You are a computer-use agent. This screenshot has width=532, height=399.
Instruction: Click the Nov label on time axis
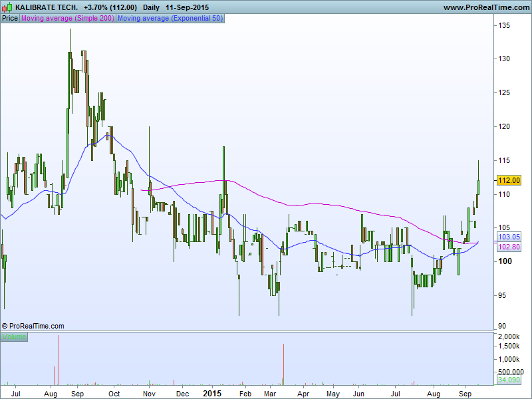point(149,394)
